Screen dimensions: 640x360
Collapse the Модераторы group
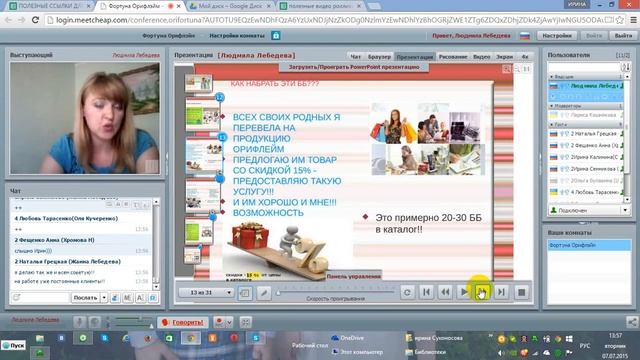[x=552, y=106]
